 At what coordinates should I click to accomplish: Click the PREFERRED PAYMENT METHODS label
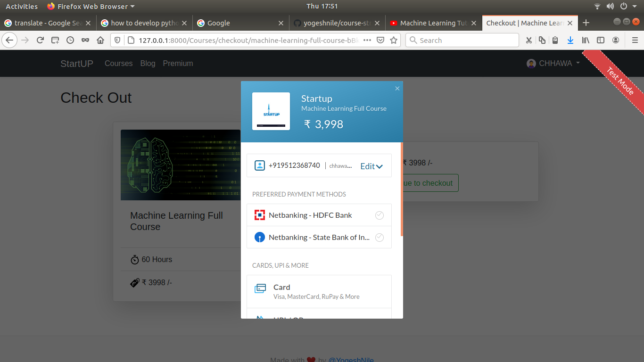click(x=299, y=194)
